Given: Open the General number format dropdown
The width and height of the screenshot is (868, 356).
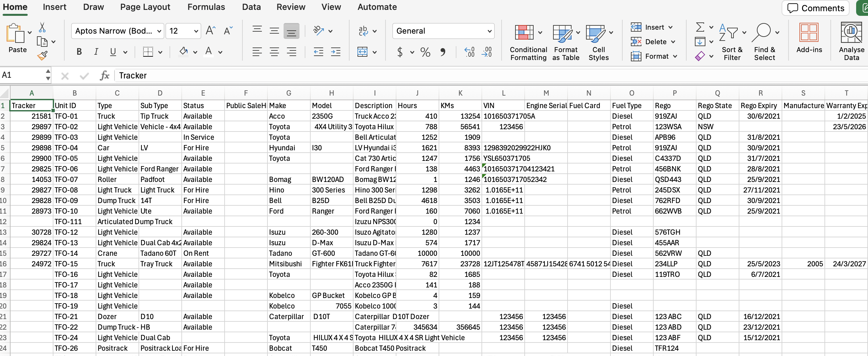Looking at the screenshot, I should tap(489, 31).
